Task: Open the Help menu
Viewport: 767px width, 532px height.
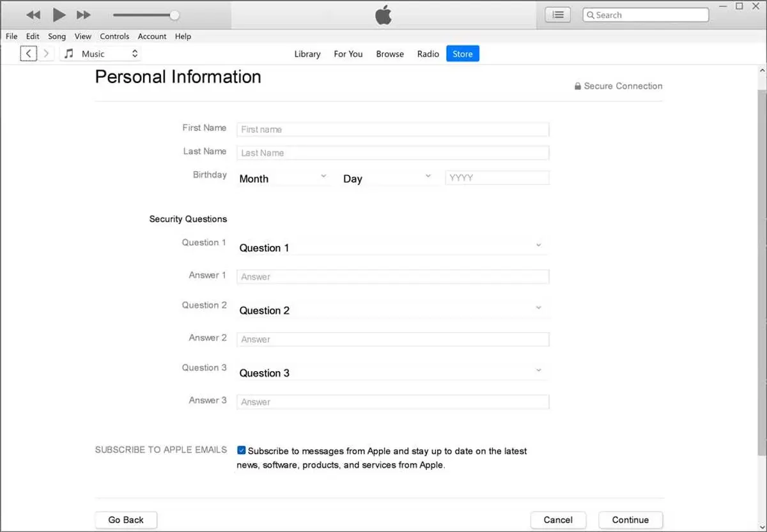Action: coord(183,36)
